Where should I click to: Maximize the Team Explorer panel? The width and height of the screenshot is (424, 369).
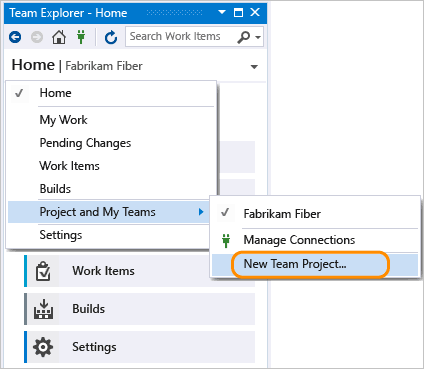(x=238, y=13)
